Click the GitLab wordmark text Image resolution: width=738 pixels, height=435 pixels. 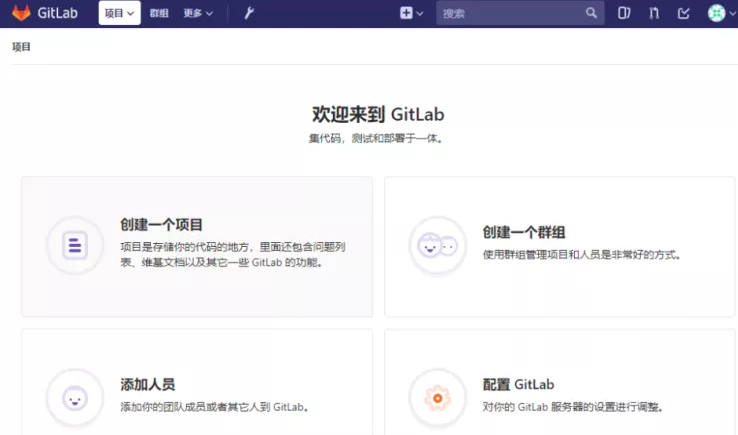pyautogui.click(x=57, y=13)
